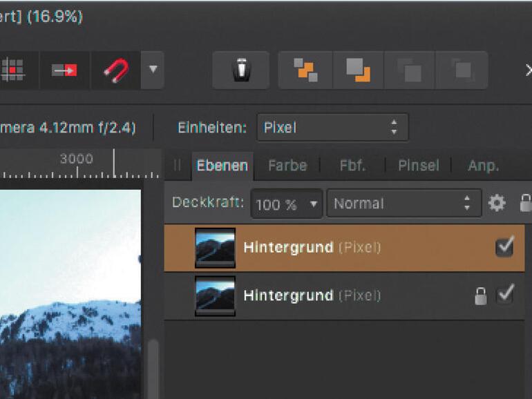Toggle visibility checkbox of locked Hintergrund layer
This screenshot has width=532, height=399.
coord(505,294)
